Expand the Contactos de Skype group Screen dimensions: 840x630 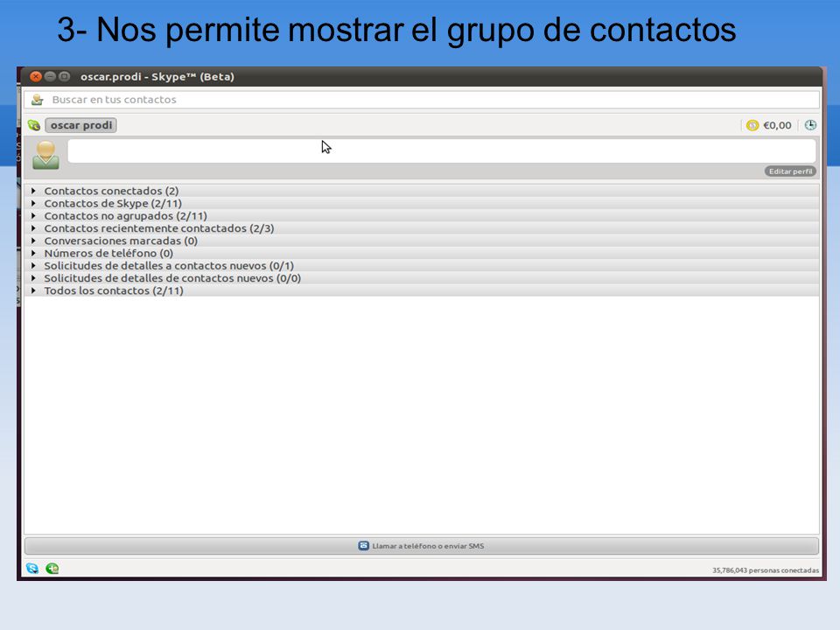[x=33, y=203]
